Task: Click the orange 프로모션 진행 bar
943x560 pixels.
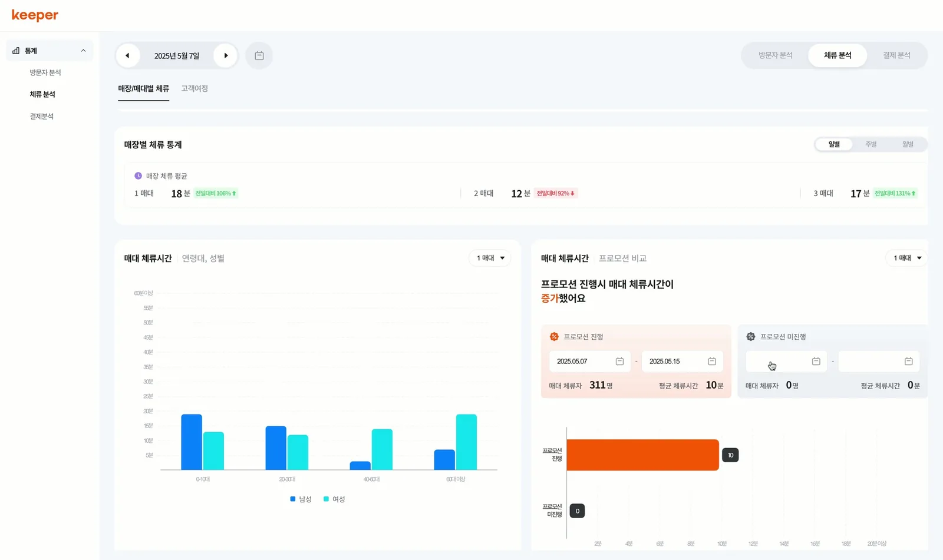Action: [643, 455]
